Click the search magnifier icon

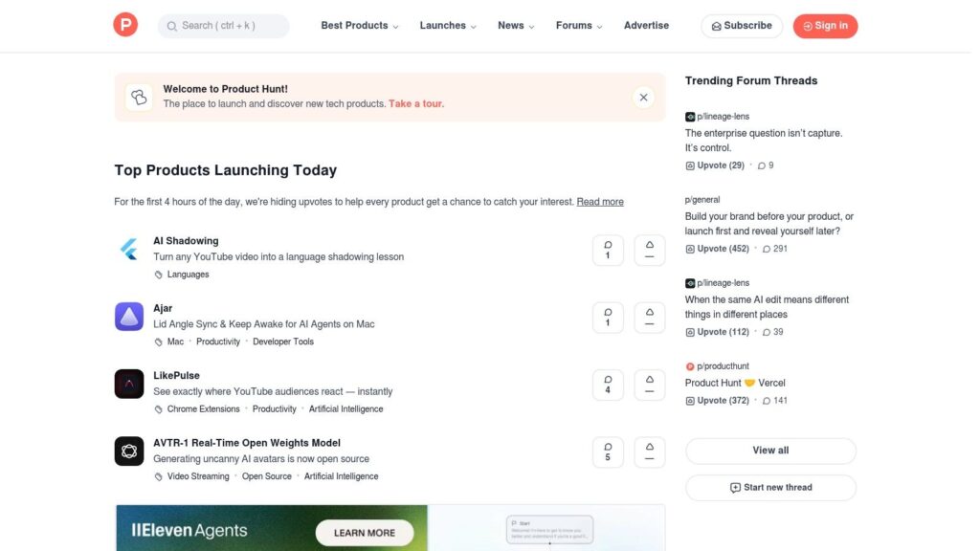(x=172, y=26)
